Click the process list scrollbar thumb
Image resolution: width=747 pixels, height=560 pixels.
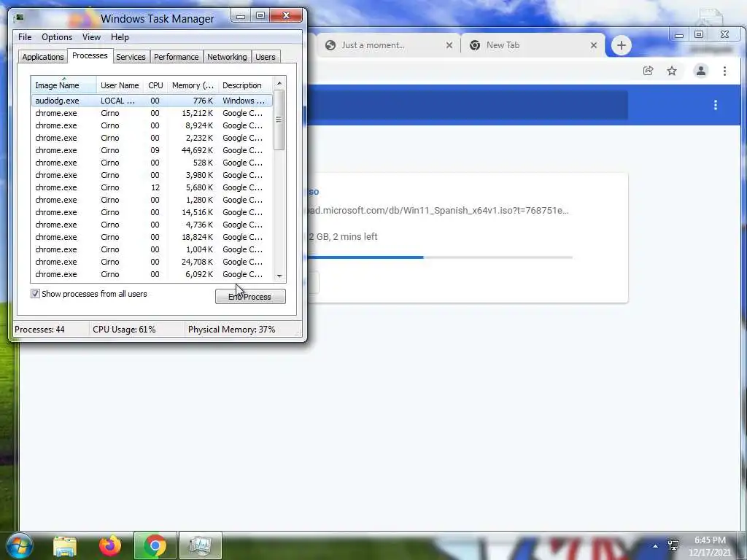click(x=279, y=120)
